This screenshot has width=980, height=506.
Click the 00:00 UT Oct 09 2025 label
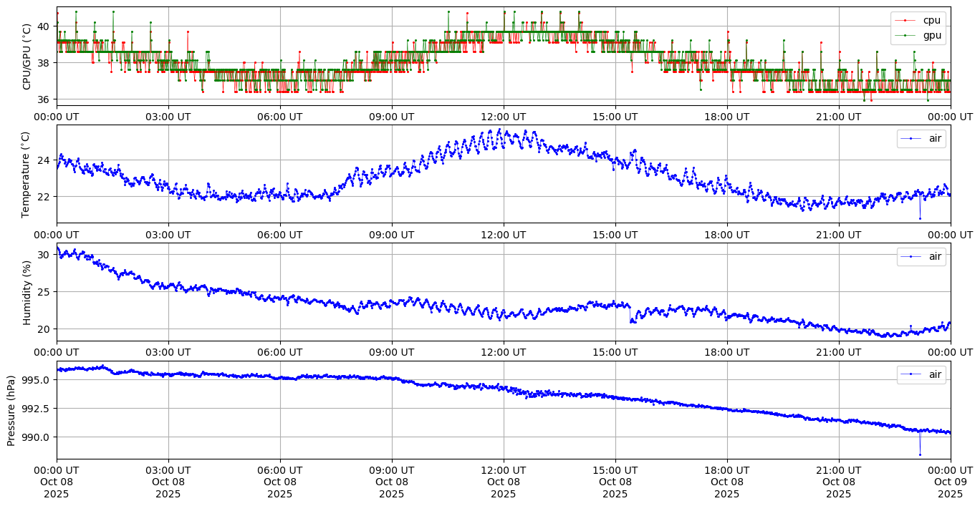pos(950,482)
